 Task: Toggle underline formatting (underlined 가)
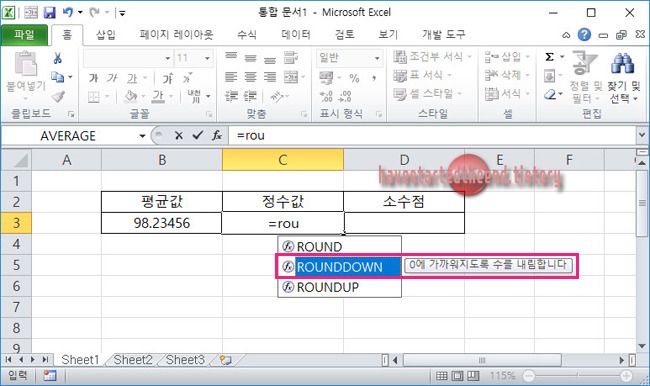coord(132,78)
